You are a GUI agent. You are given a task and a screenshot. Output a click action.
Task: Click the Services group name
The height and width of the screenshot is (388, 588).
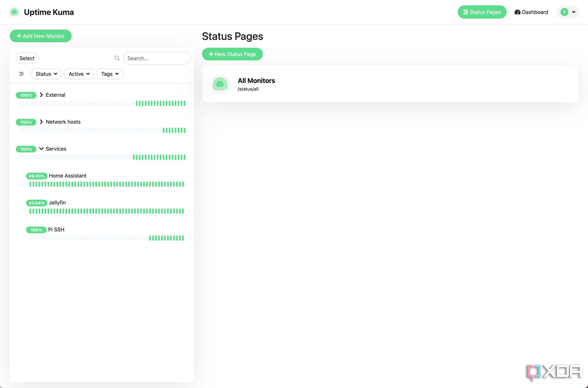(56, 149)
